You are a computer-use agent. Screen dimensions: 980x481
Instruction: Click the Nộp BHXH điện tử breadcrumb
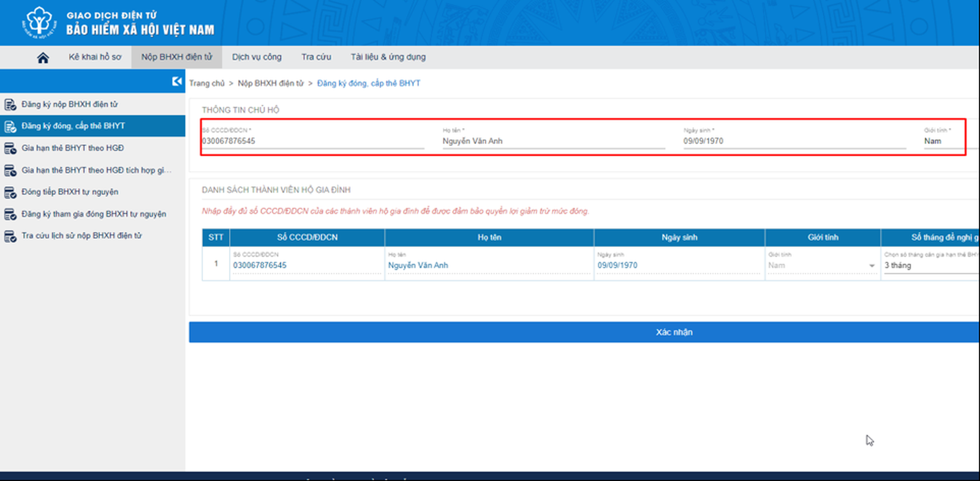pyautogui.click(x=270, y=83)
